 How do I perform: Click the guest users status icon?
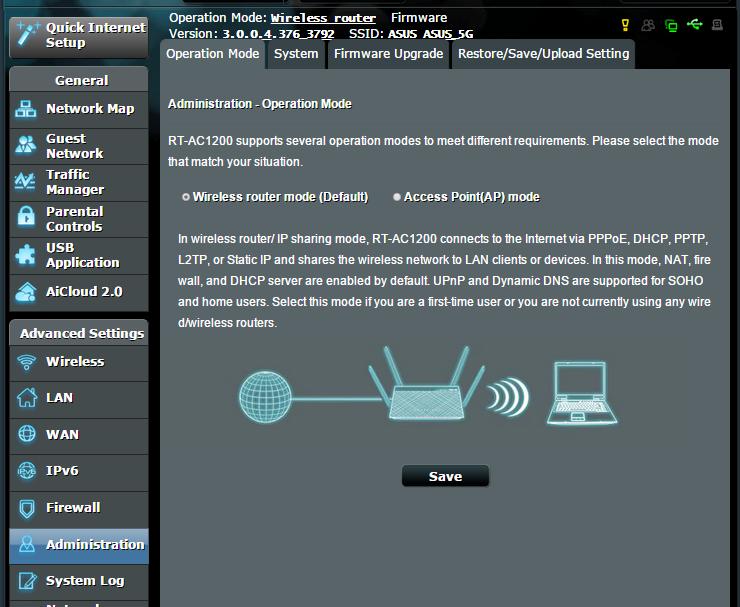[x=648, y=25]
